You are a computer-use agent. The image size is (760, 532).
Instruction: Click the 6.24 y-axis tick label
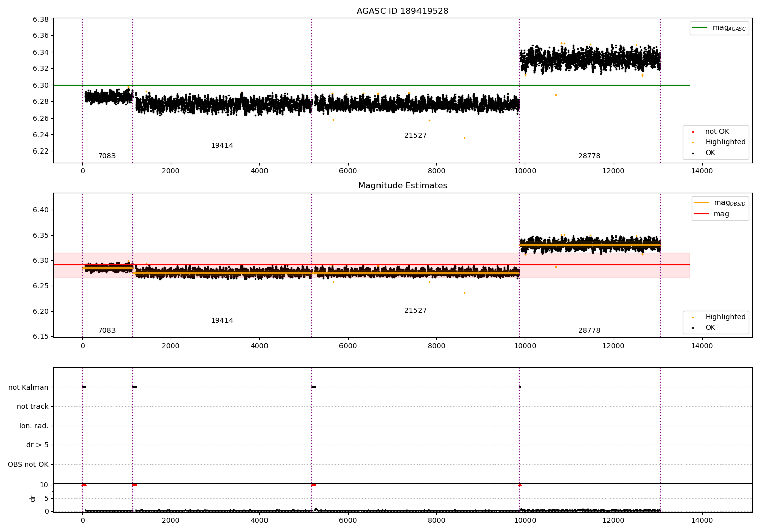pos(41,135)
